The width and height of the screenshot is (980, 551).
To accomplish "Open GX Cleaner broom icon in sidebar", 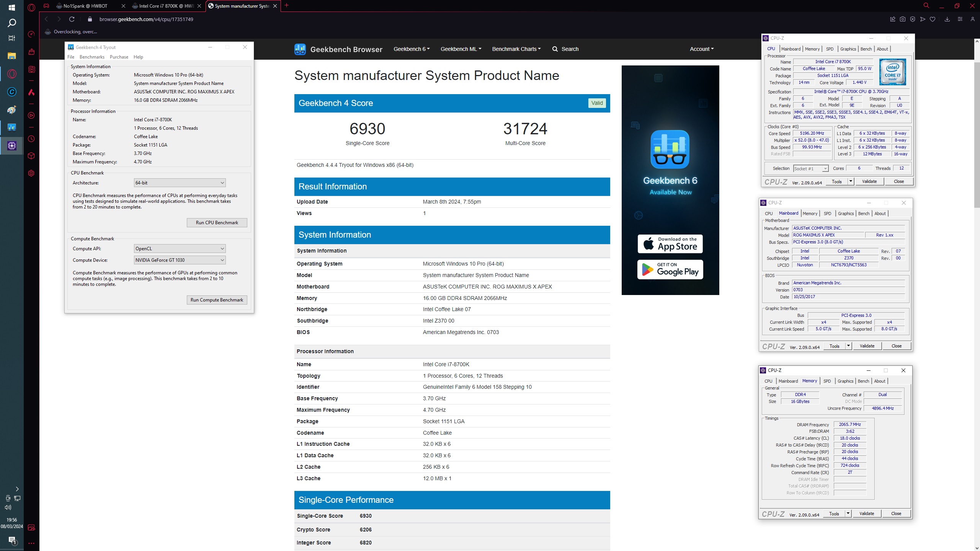I will coord(31,52).
